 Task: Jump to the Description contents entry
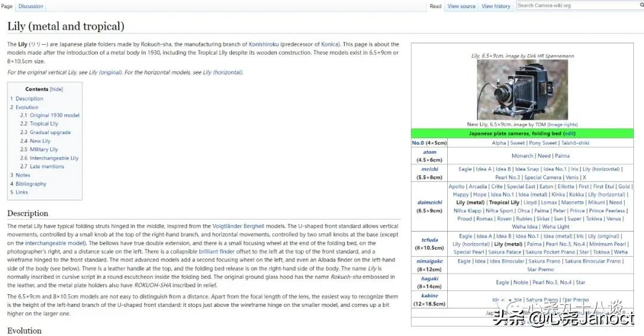click(x=29, y=98)
